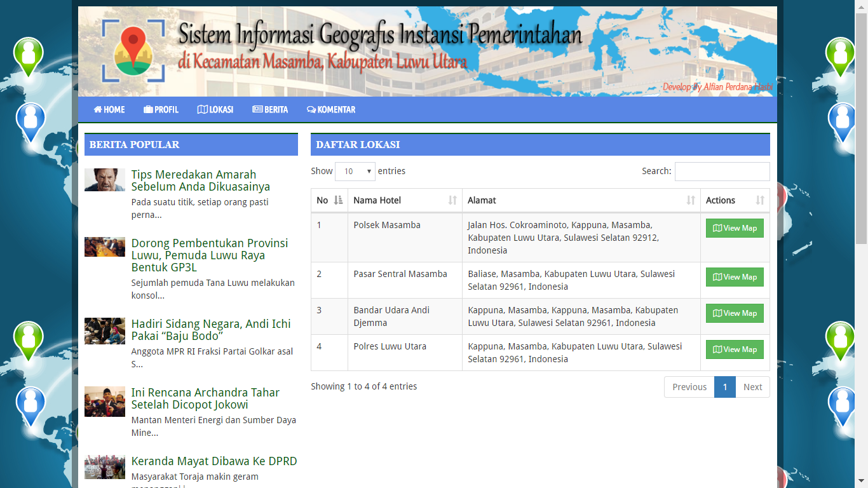View Map for Polsek Masamba
This screenshot has height=488, width=868.
735,228
